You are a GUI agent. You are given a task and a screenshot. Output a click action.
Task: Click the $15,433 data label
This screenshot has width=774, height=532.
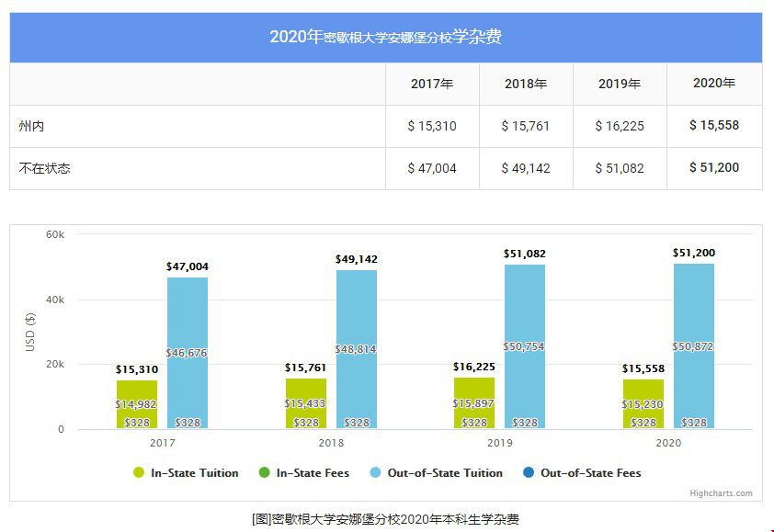305,403
